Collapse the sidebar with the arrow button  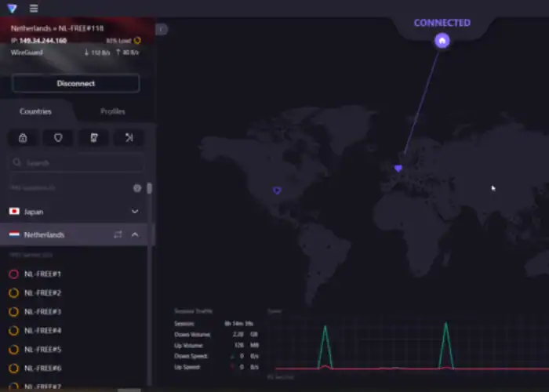(x=162, y=29)
